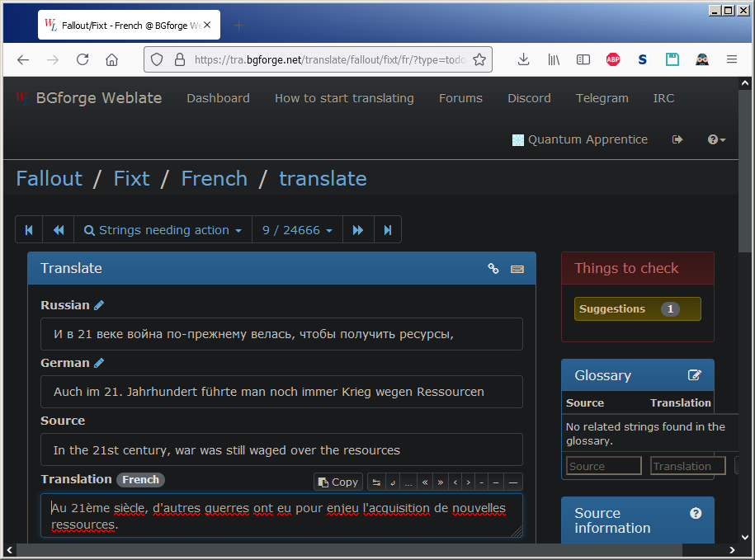Show site security padlock info
The image size is (755, 560).
tap(180, 59)
